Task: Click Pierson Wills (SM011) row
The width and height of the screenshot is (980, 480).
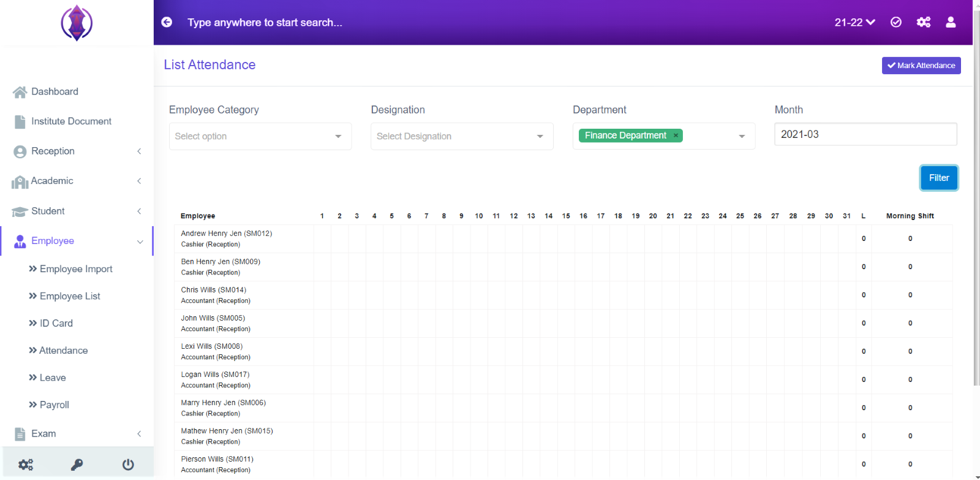Action: pyautogui.click(x=563, y=465)
